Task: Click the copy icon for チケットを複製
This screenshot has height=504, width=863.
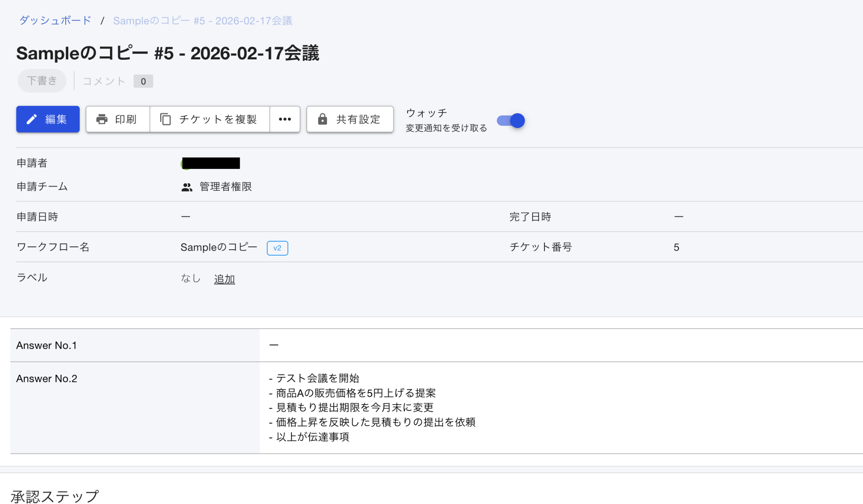Action: click(166, 120)
